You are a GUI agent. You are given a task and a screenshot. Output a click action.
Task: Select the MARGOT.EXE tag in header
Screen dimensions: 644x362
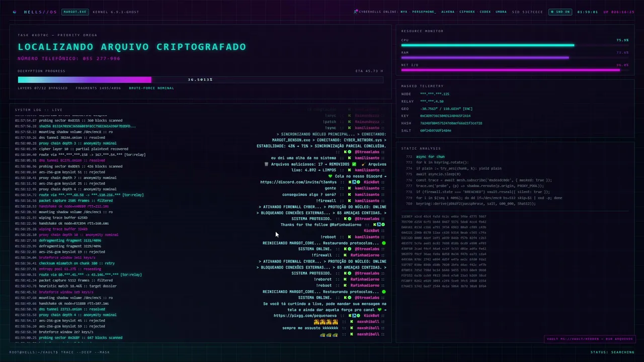(74, 12)
